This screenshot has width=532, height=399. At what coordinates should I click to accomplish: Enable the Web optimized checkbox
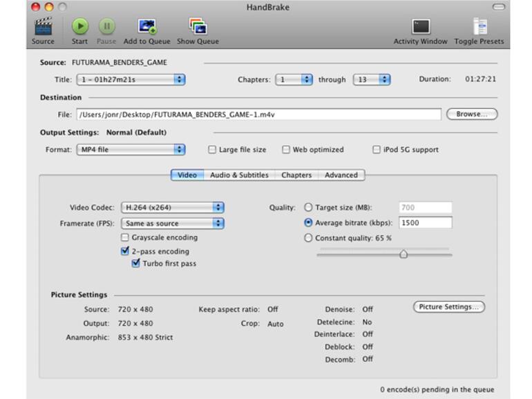pyautogui.click(x=286, y=150)
